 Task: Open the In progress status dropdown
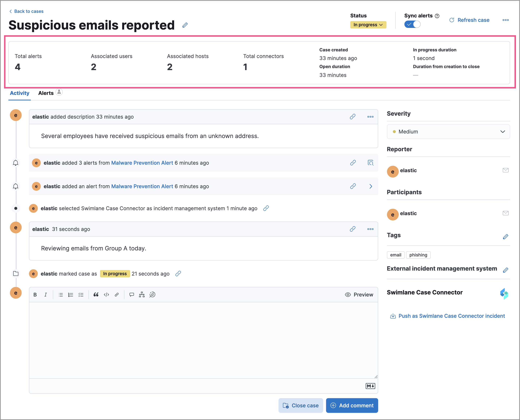pyautogui.click(x=368, y=25)
